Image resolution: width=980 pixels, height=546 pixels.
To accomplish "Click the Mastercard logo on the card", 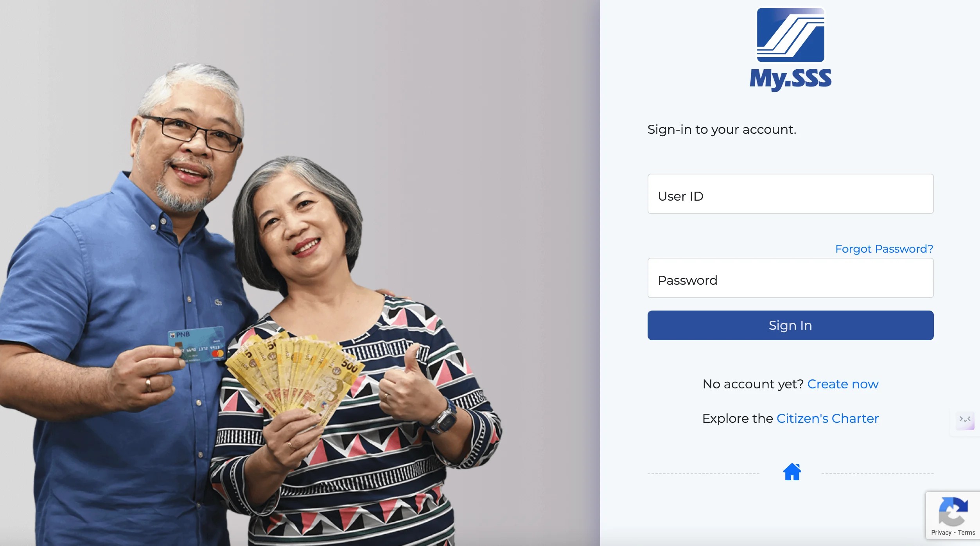I will tap(217, 354).
